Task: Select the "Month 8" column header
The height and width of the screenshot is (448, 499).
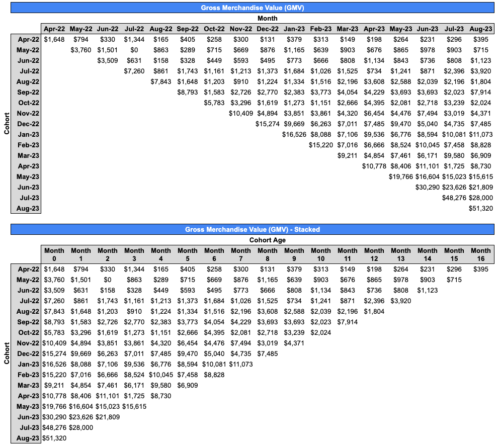Action: pos(268,254)
